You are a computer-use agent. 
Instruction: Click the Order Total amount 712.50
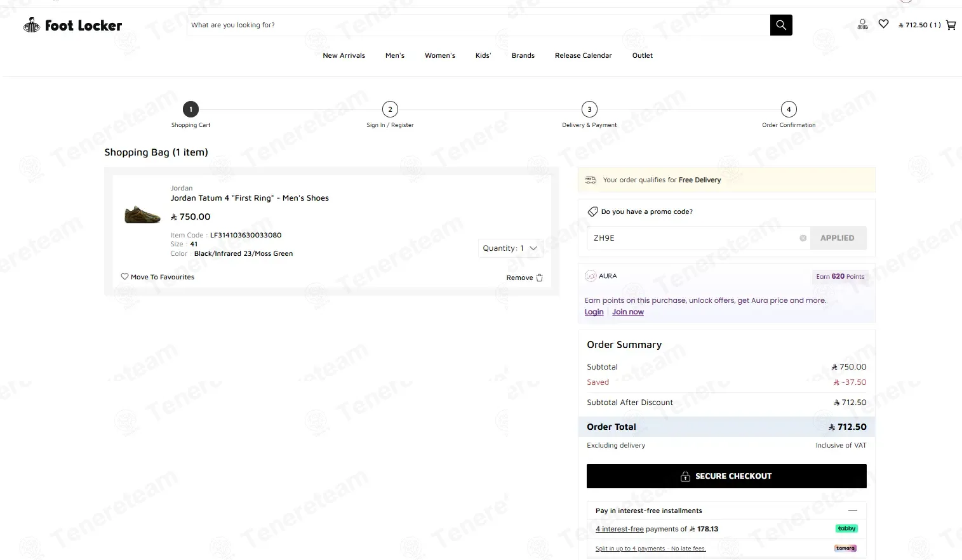(x=848, y=427)
